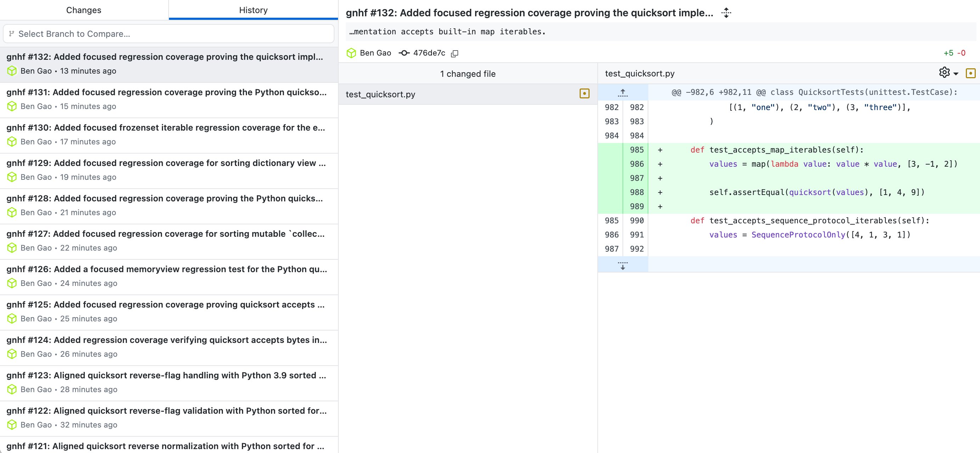Expand the truncated commit summary
Image resolution: width=980 pixels, height=453 pixels.
(x=726, y=13)
